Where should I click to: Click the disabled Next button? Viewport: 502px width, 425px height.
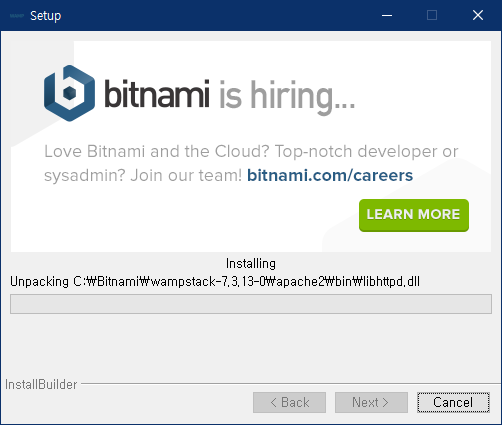point(371,402)
